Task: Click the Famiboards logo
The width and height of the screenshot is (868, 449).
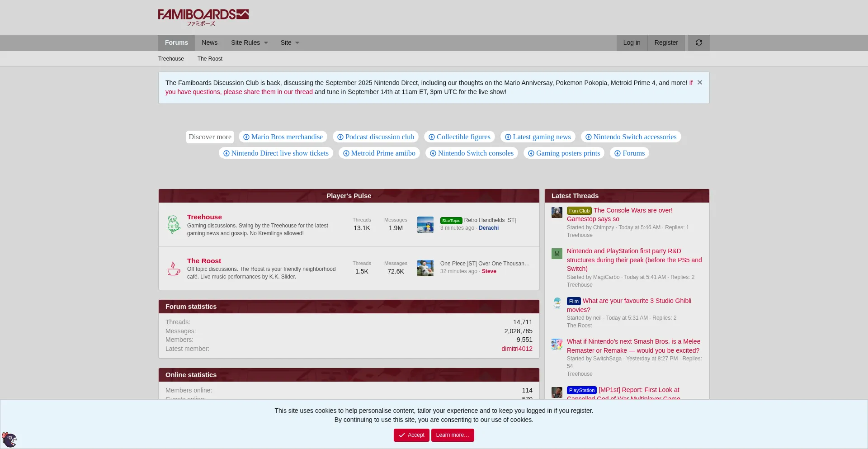Action: 203,17
